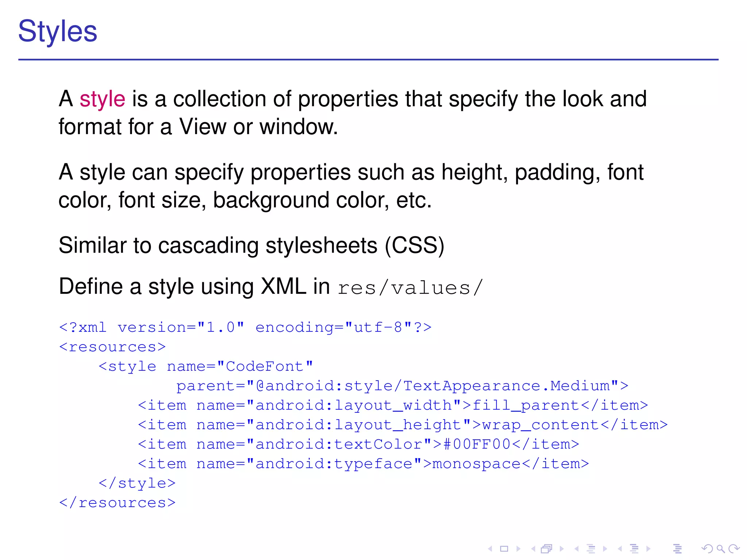Viewport: 747px width, 560px height.
Task: Click the closing '</resources>' tag
Action: point(117,503)
